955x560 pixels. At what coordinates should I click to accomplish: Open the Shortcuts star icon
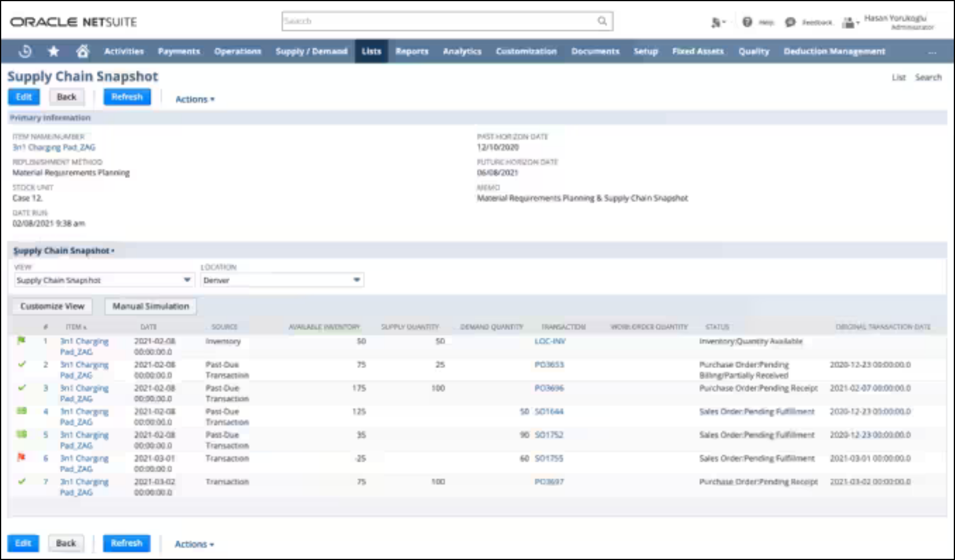(54, 51)
